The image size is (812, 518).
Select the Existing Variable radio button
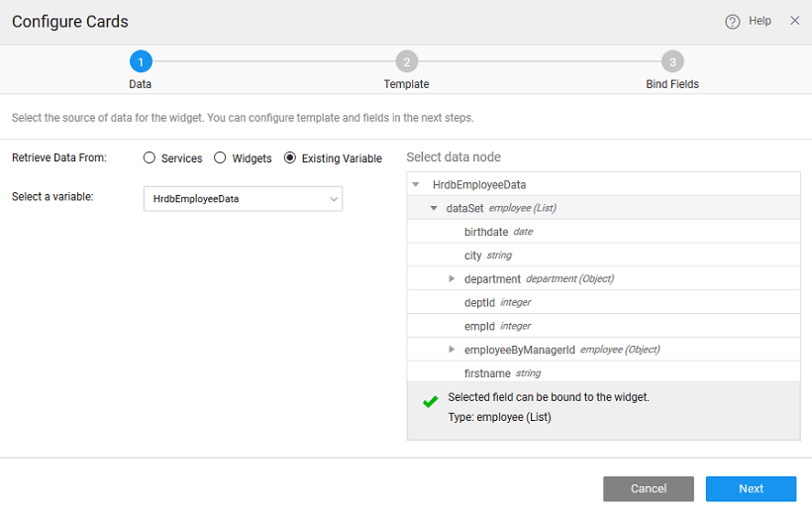tap(290, 157)
